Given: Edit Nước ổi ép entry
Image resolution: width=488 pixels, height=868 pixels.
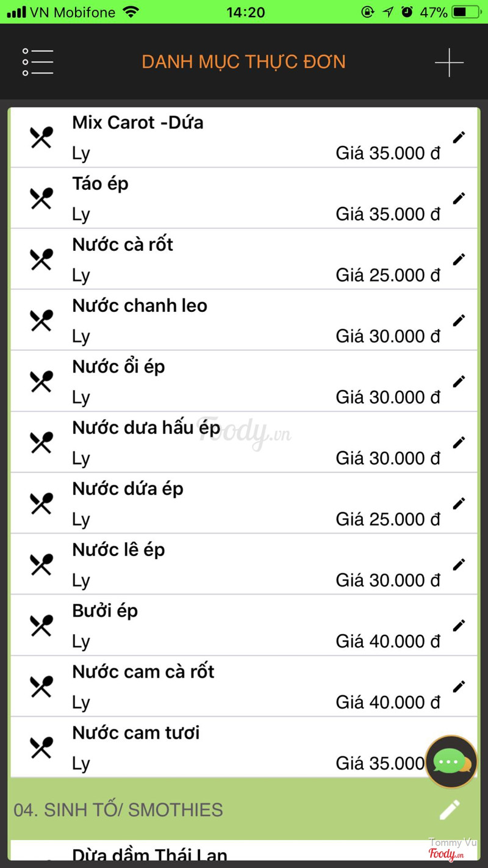Looking at the screenshot, I should (459, 382).
